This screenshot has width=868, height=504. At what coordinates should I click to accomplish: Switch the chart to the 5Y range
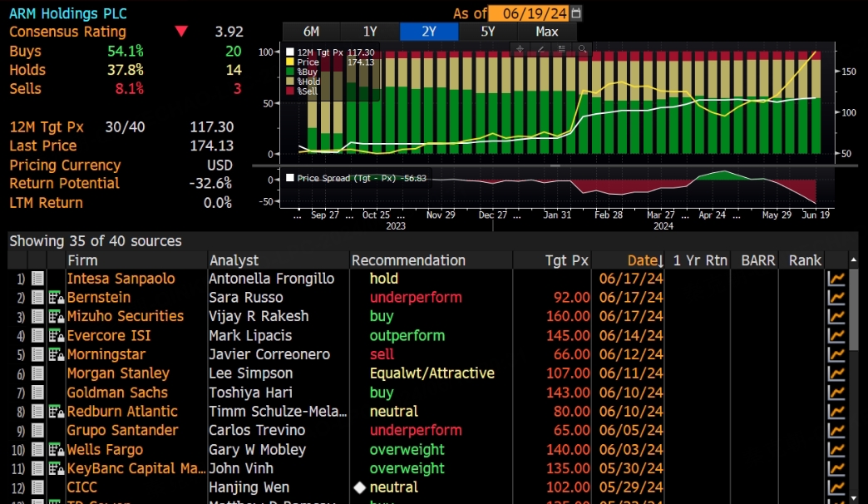(x=488, y=32)
